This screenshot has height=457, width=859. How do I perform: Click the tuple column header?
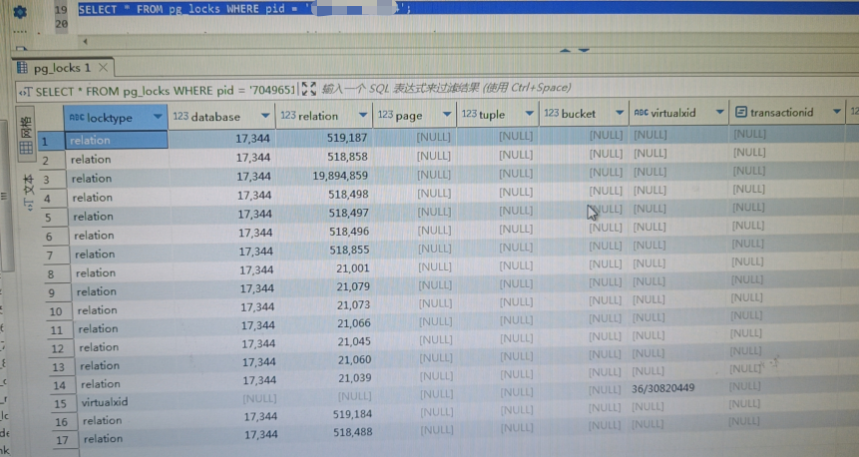498,114
